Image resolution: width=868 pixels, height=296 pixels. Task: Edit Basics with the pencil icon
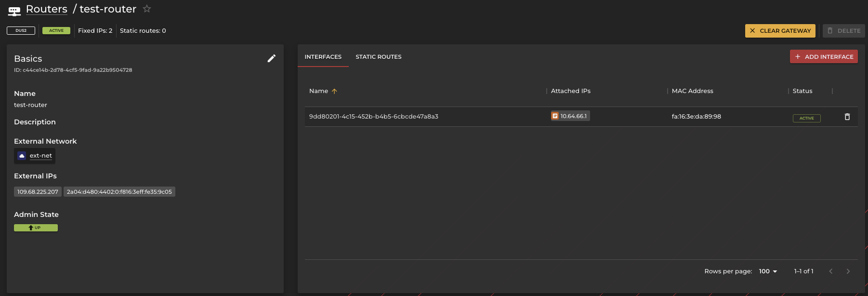tap(272, 58)
